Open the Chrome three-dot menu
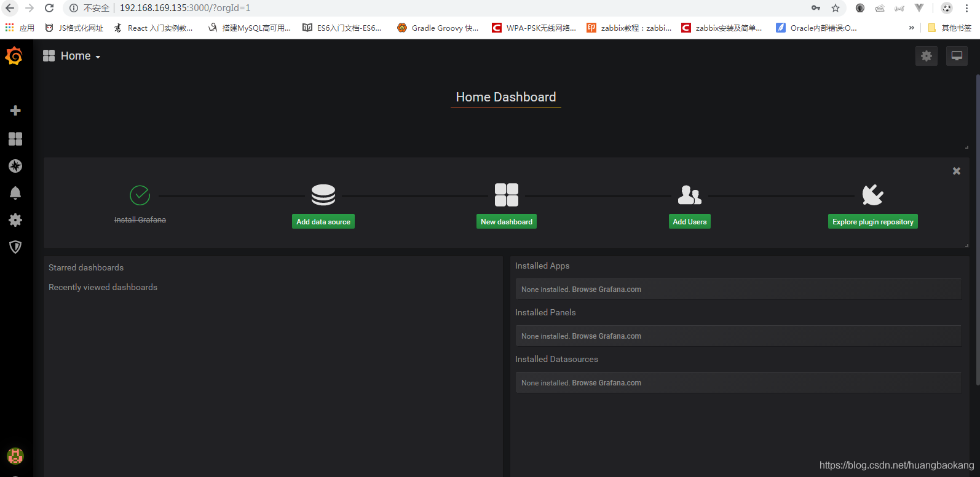Viewport: 980px width, 477px height. (x=966, y=8)
